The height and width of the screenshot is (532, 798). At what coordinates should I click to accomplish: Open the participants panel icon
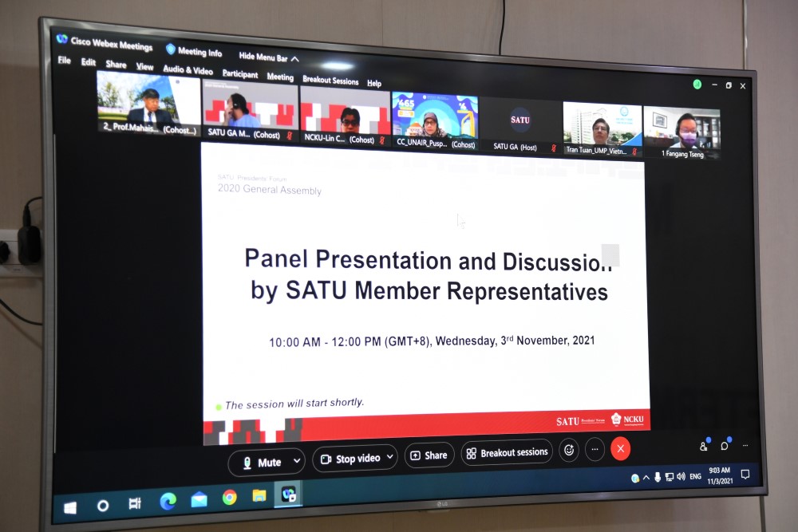pos(704,446)
